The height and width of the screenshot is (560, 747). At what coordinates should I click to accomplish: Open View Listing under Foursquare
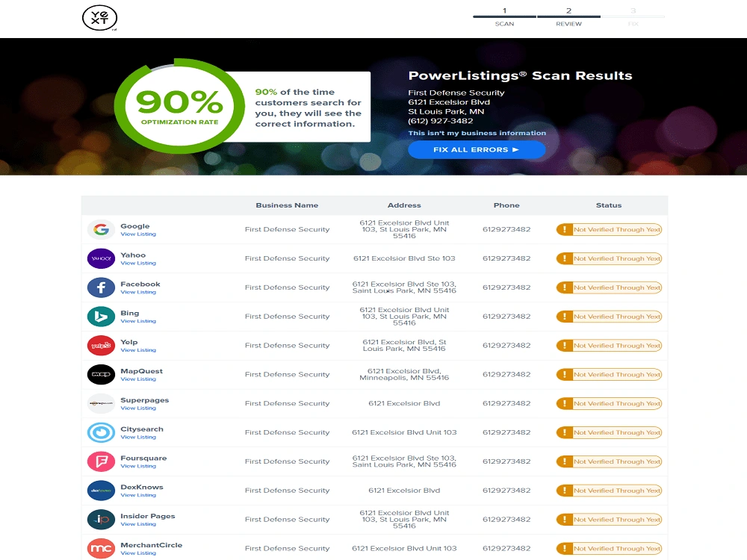[x=138, y=467]
